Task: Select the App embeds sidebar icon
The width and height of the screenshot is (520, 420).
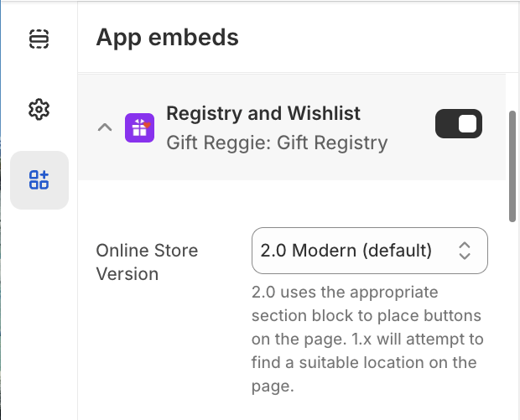Action: pos(39,179)
